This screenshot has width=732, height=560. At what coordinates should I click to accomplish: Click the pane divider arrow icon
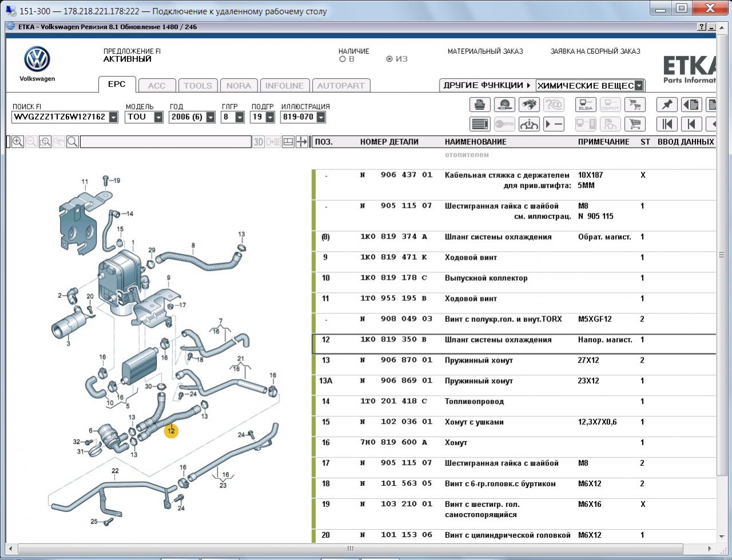click(x=302, y=142)
